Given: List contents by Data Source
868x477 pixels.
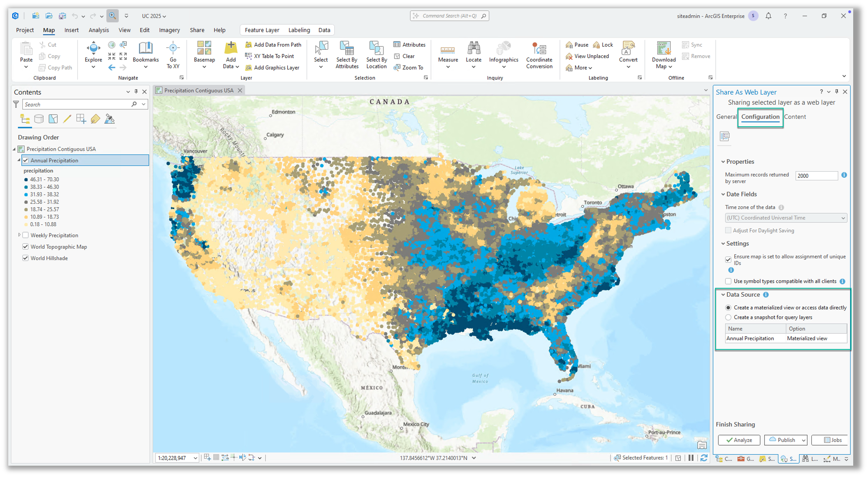Looking at the screenshot, I should [x=39, y=118].
